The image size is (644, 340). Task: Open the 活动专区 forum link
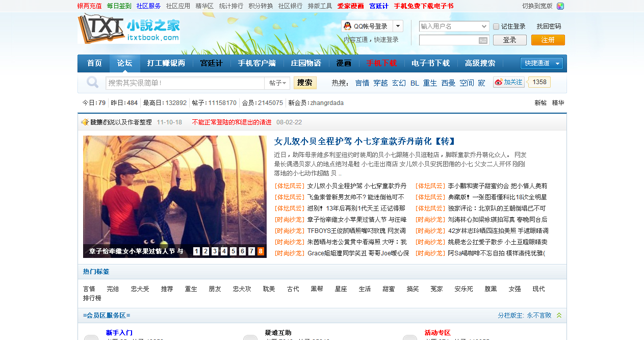pos(437,333)
